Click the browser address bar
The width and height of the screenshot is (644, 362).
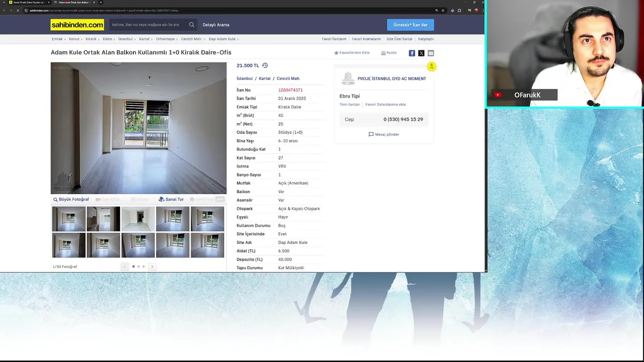tap(229, 11)
